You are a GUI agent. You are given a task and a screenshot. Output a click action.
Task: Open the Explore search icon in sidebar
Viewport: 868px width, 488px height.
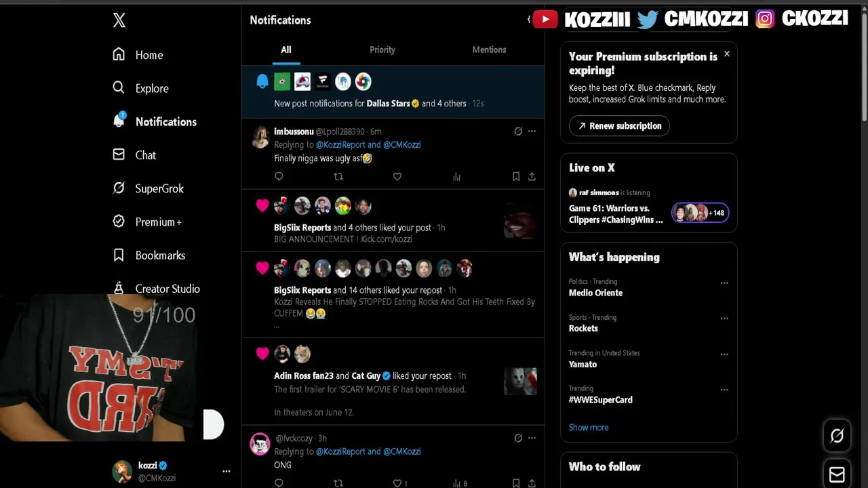point(119,87)
